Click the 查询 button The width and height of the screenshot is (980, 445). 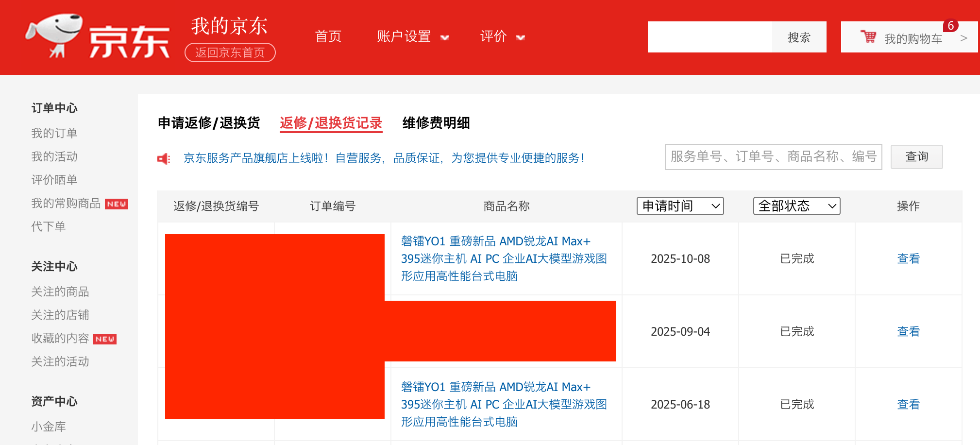click(x=916, y=157)
